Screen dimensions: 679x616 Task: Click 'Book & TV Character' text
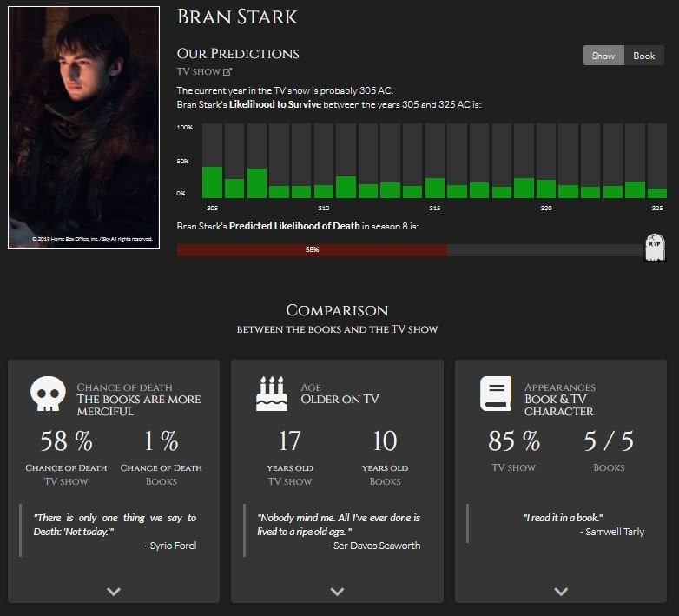click(559, 405)
